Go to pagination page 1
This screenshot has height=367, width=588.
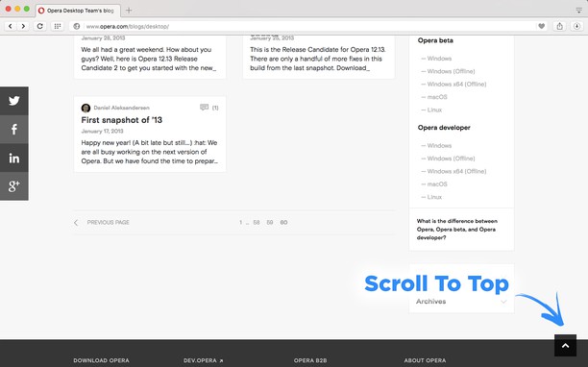tap(241, 222)
